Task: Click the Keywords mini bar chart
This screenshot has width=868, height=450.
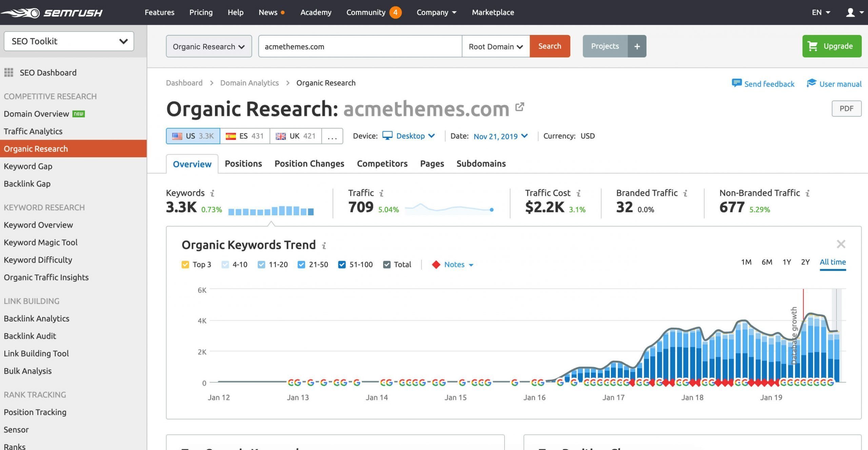Action: (x=271, y=211)
